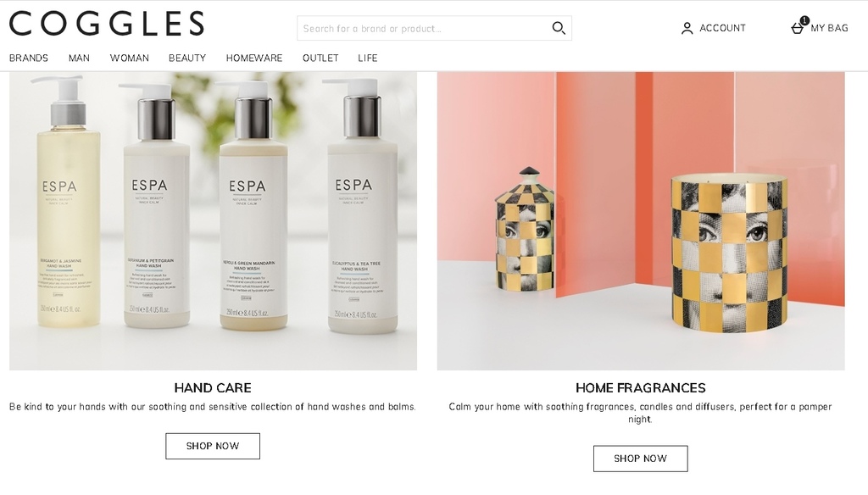This screenshot has width=868, height=495.
Task: Click the My Bag text link
Action: (829, 28)
